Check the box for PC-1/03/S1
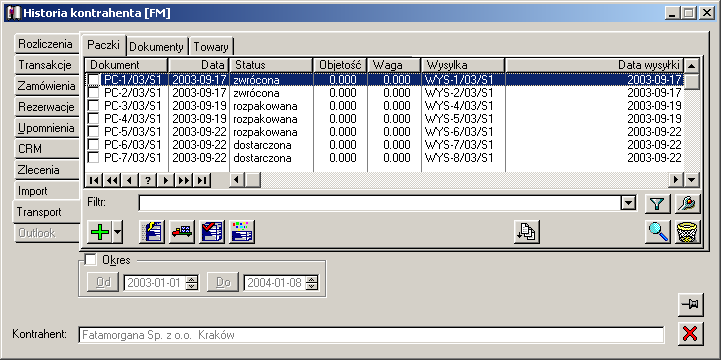Image resolution: width=721 pixels, height=360 pixels. [x=93, y=80]
